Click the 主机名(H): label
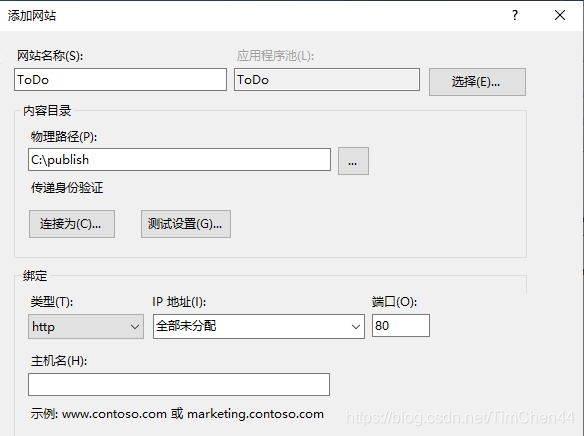Viewport: 584px width, 436px height. coord(59,361)
